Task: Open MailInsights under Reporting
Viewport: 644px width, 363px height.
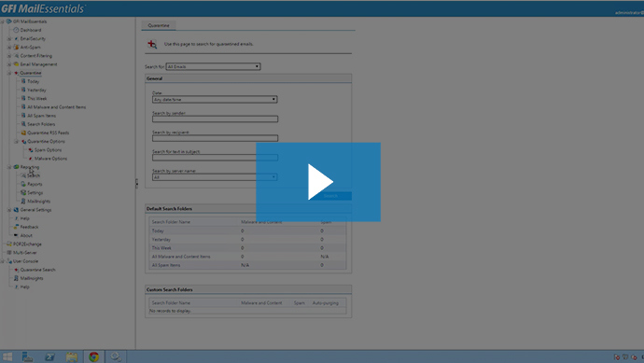Action: point(38,202)
